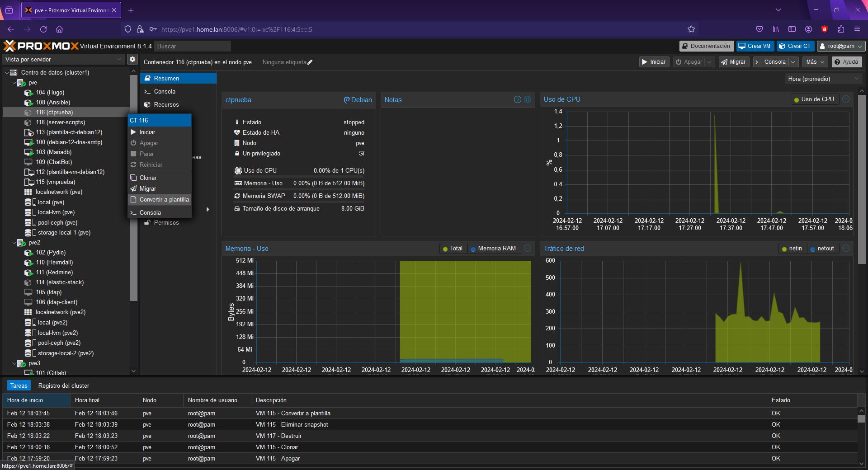Click the edit tags pencil icon
The height and width of the screenshot is (470, 868).
[x=310, y=62]
